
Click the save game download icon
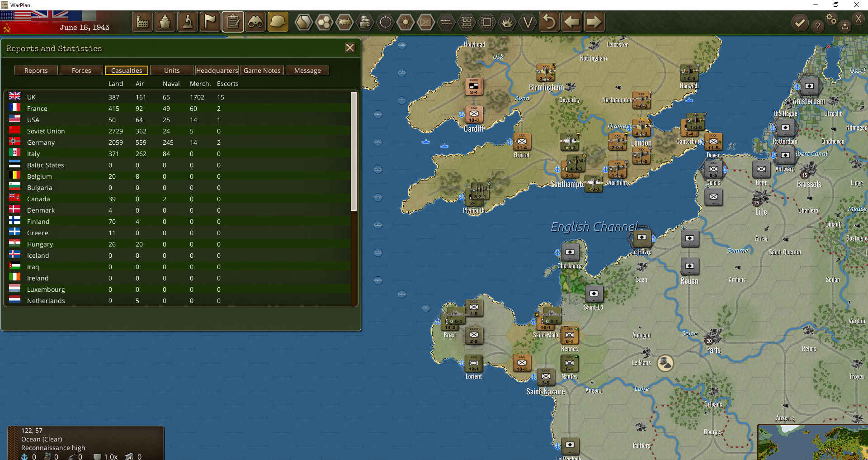[x=844, y=26]
